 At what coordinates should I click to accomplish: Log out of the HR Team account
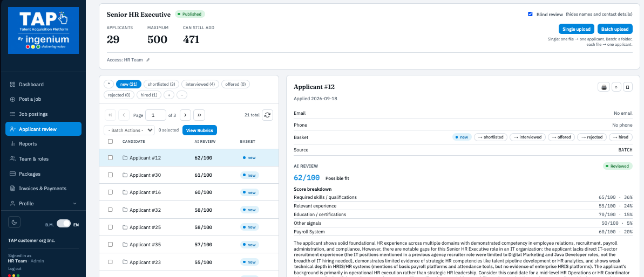point(15,269)
